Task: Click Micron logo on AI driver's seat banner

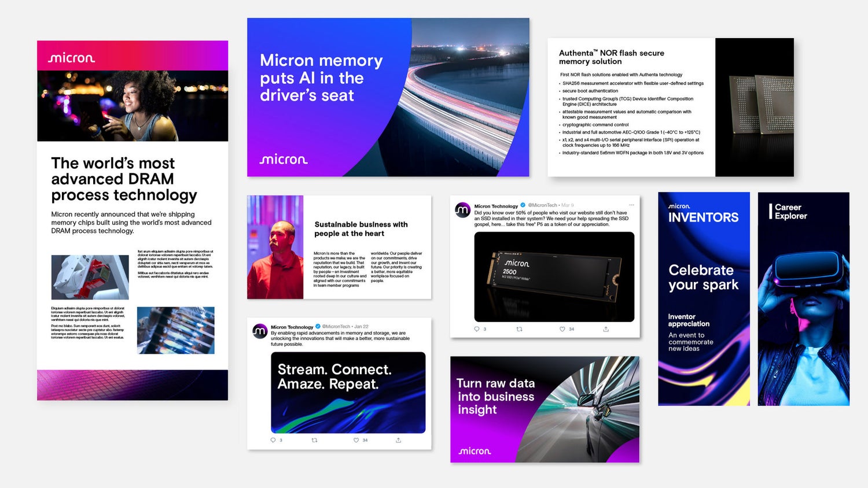Action: (x=284, y=159)
